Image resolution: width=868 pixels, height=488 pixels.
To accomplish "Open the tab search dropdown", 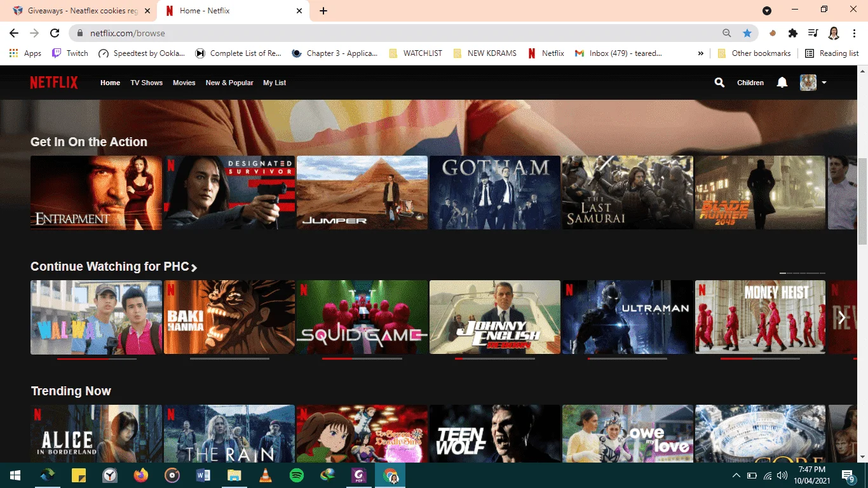I will pos(767,11).
